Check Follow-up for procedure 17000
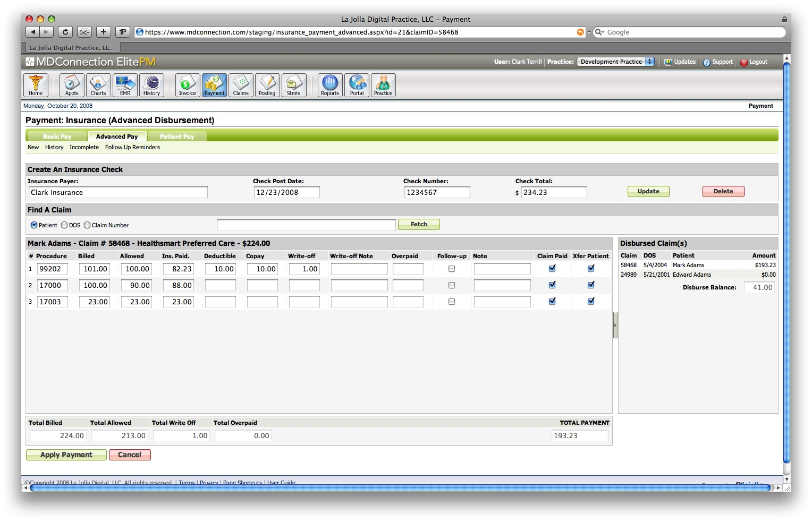 pos(452,285)
